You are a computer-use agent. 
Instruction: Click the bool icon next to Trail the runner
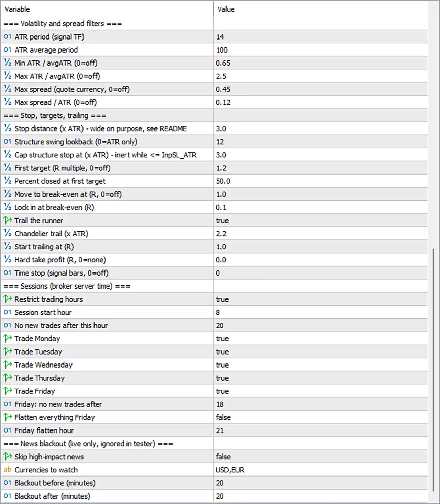coord(7,220)
